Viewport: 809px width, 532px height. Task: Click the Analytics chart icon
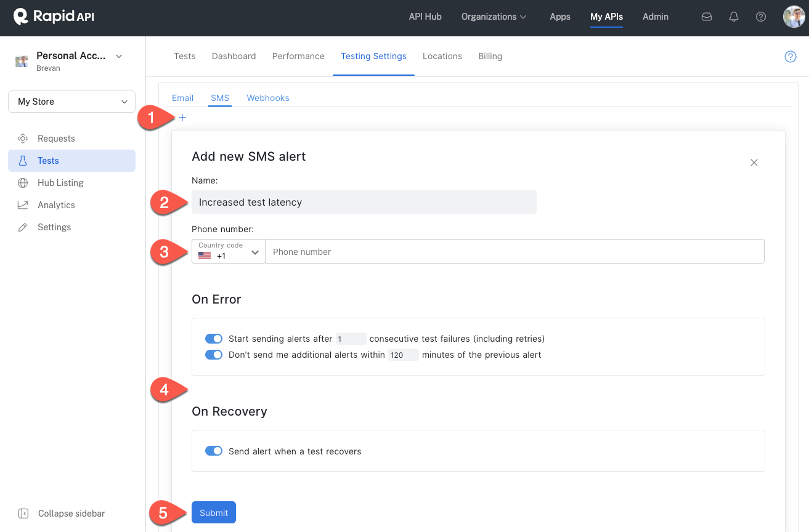[23, 205]
